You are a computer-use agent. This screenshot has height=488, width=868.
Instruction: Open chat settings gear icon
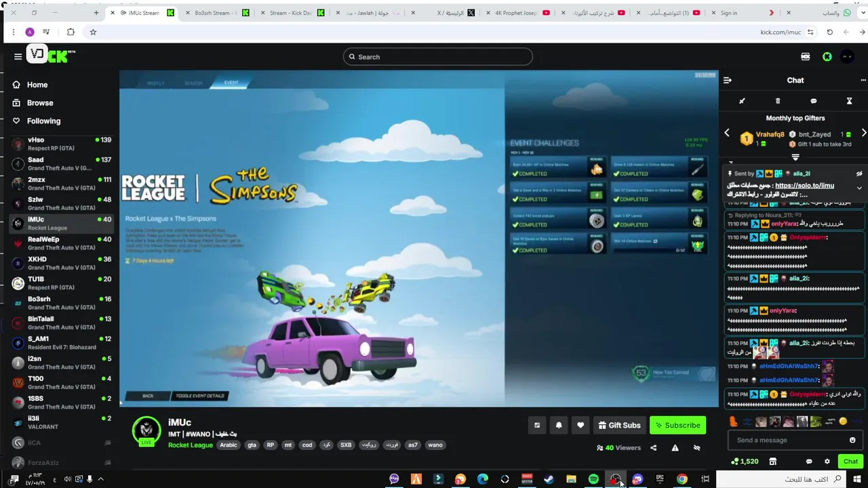pos(827,462)
